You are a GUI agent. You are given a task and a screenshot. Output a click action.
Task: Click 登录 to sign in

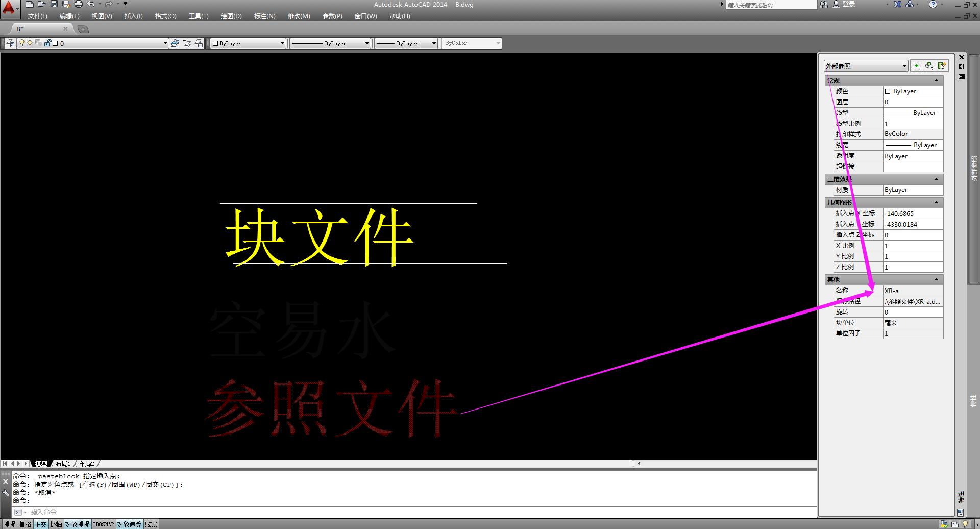(849, 4)
